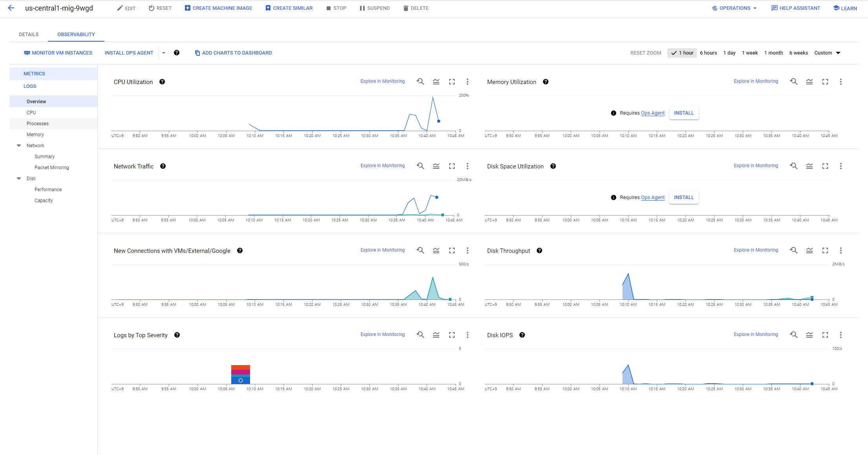Click the red severity bar in logs chart

241,367
